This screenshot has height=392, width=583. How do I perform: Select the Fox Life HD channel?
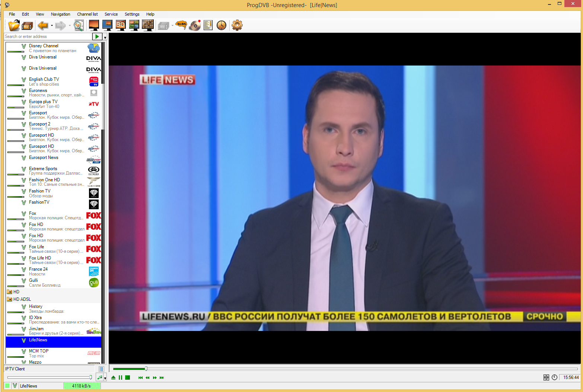pyautogui.click(x=53, y=260)
